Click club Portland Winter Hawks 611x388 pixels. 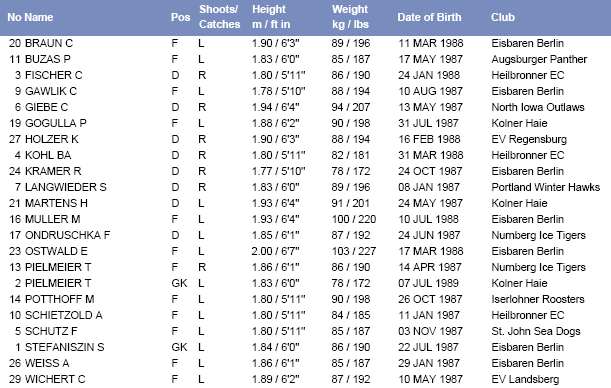click(546, 187)
